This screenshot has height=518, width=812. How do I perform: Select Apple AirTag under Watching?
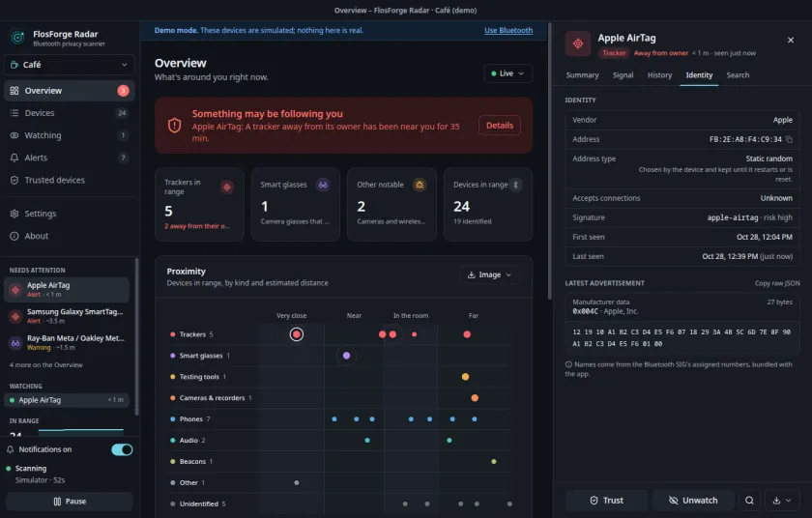pyautogui.click(x=67, y=400)
